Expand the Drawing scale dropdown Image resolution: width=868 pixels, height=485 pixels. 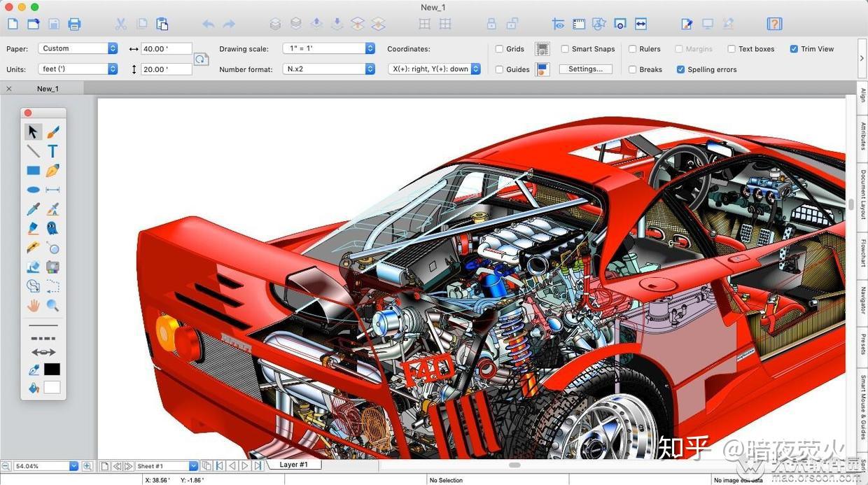coord(329,48)
